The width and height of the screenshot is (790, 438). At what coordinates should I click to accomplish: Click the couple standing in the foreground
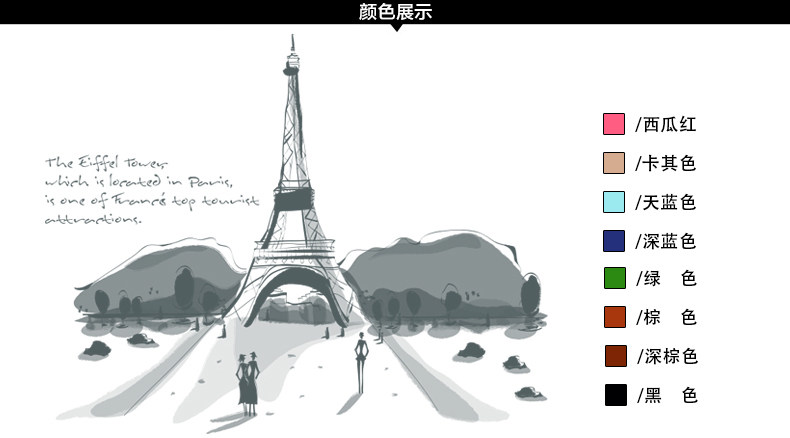point(247,378)
